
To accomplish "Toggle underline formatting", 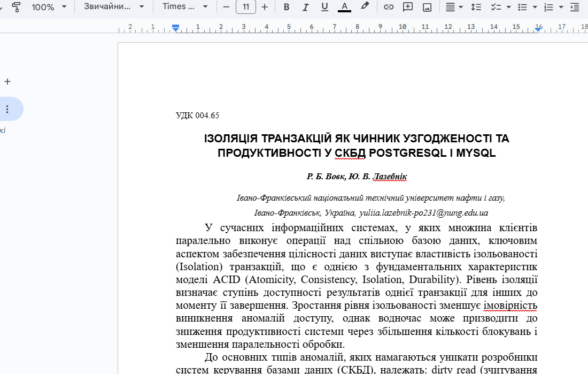I will coord(324,7).
